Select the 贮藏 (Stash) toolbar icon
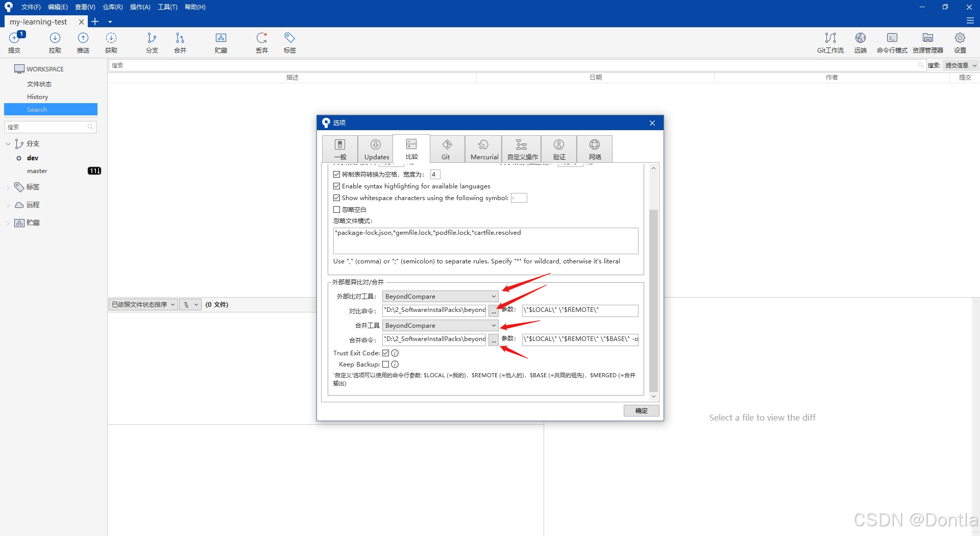980x536 pixels. (221, 43)
